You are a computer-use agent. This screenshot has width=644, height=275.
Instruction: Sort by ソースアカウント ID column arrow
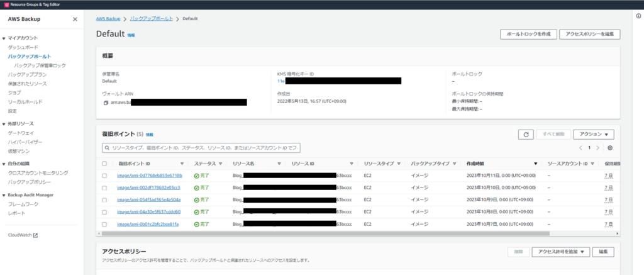592,164
